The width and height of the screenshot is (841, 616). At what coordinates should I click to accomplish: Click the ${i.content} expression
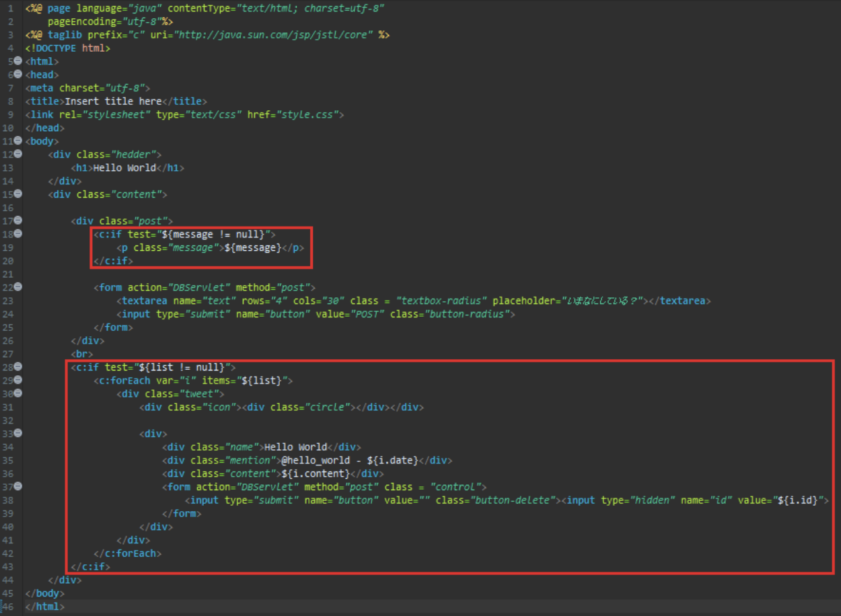point(316,473)
